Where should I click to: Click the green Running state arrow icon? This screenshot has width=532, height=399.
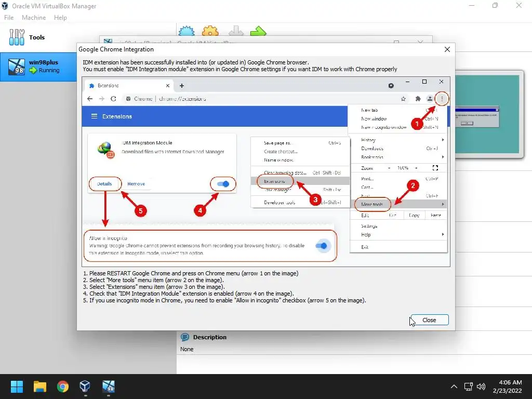(33, 71)
